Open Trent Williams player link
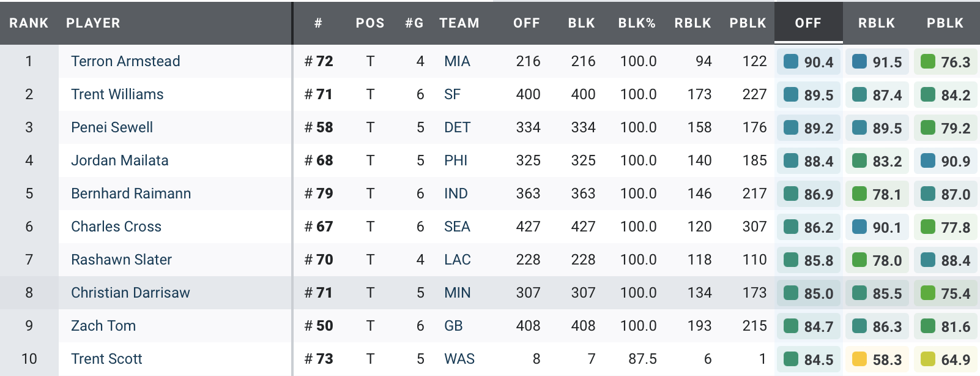This screenshot has height=376, width=980. tap(117, 94)
